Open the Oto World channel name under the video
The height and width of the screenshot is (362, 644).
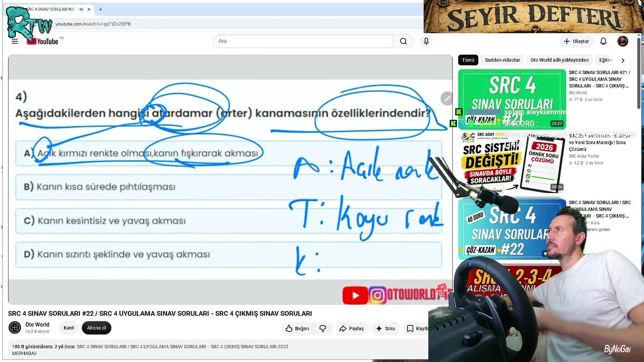37,324
